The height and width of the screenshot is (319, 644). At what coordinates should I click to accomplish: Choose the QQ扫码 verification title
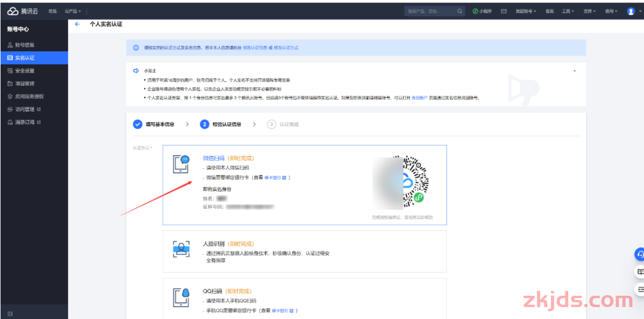212,291
